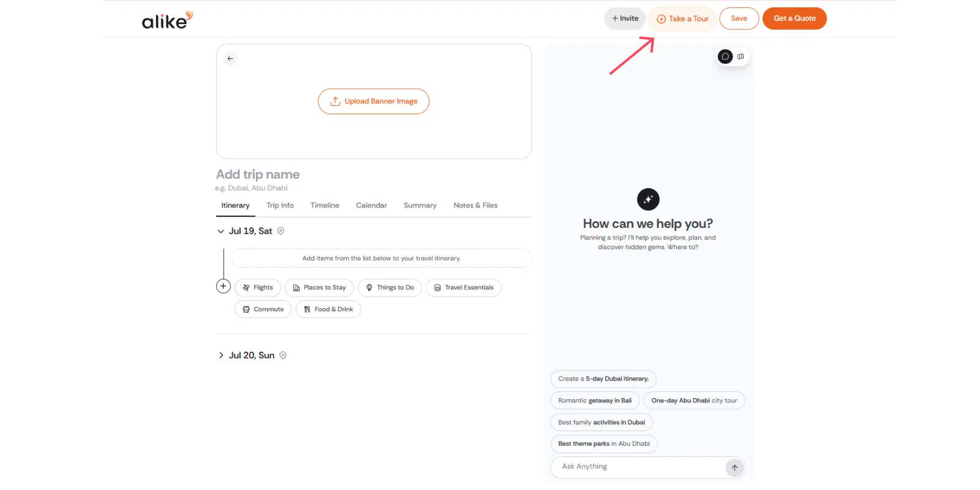Image resolution: width=980 pixels, height=490 pixels.
Task: Open the Notes & Files tab
Action: (x=475, y=206)
